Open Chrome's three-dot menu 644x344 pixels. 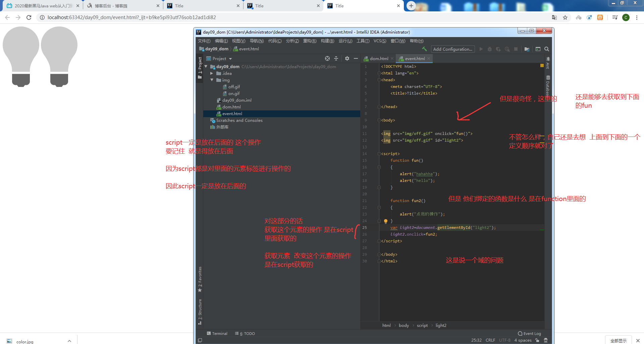click(x=637, y=17)
